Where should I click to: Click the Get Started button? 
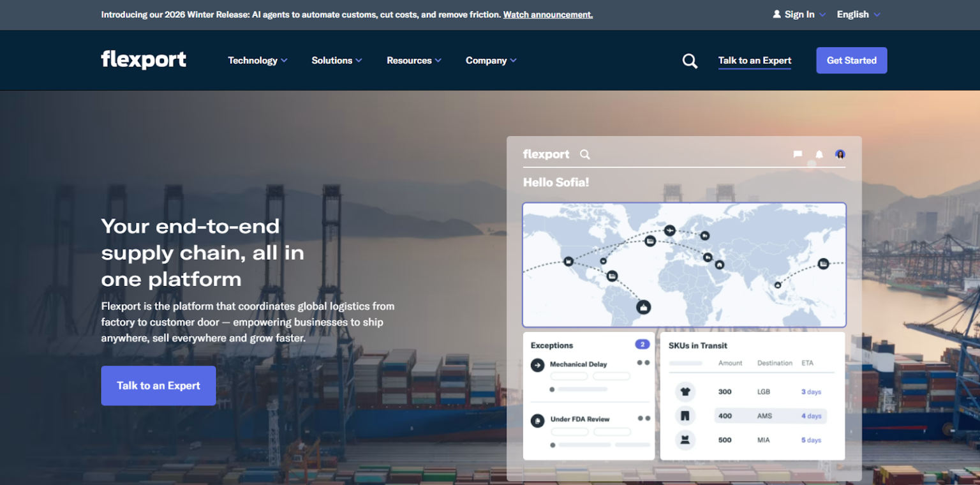pos(851,61)
